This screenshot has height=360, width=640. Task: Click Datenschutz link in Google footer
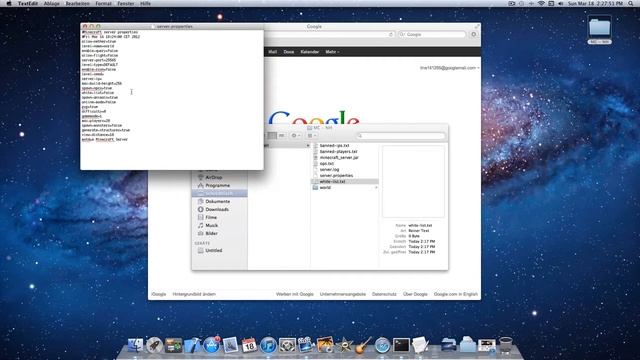point(384,294)
